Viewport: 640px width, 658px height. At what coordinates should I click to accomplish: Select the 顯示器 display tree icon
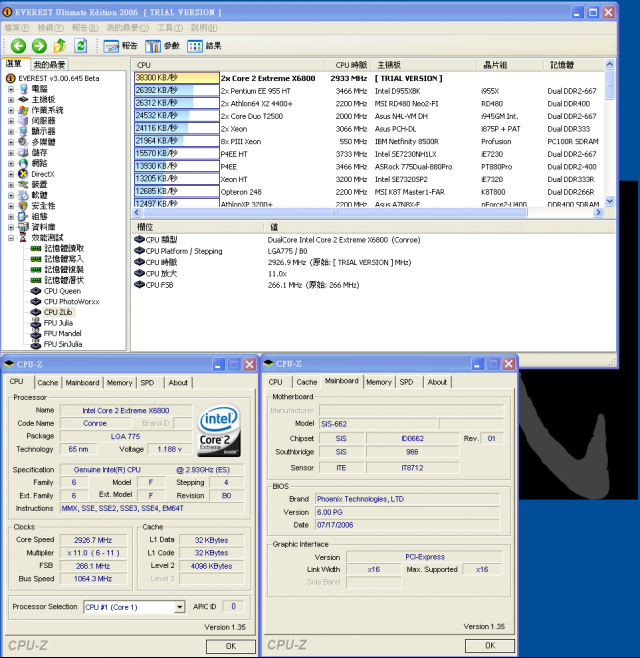pyautogui.click(x=24, y=131)
